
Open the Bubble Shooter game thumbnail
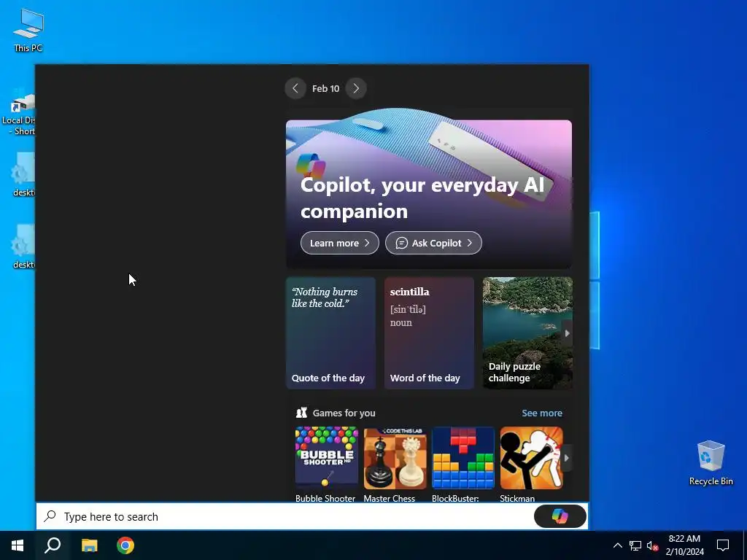[x=326, y=458]
